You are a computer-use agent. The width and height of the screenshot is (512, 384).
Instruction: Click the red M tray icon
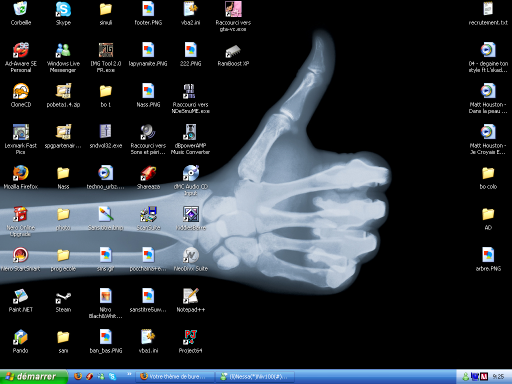(484, 377)
